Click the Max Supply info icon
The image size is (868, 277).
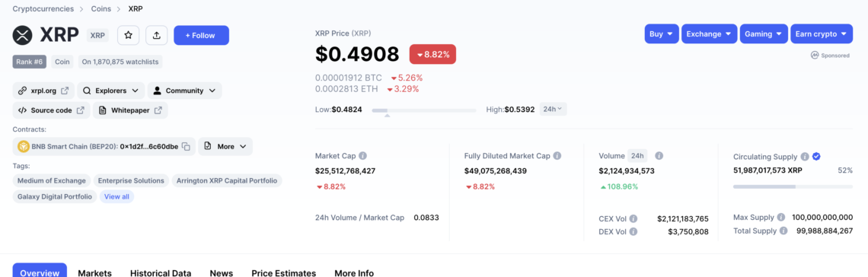[x=781, y=218]
